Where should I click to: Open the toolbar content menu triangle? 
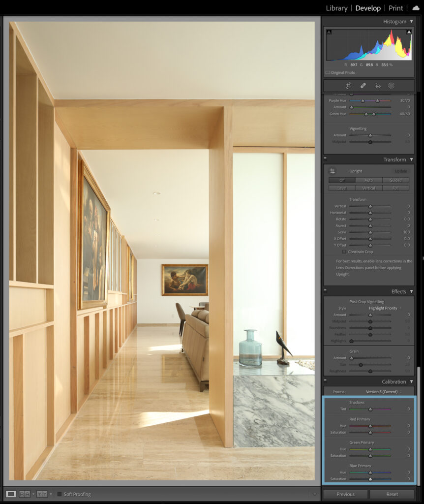(x=315, y=494)
